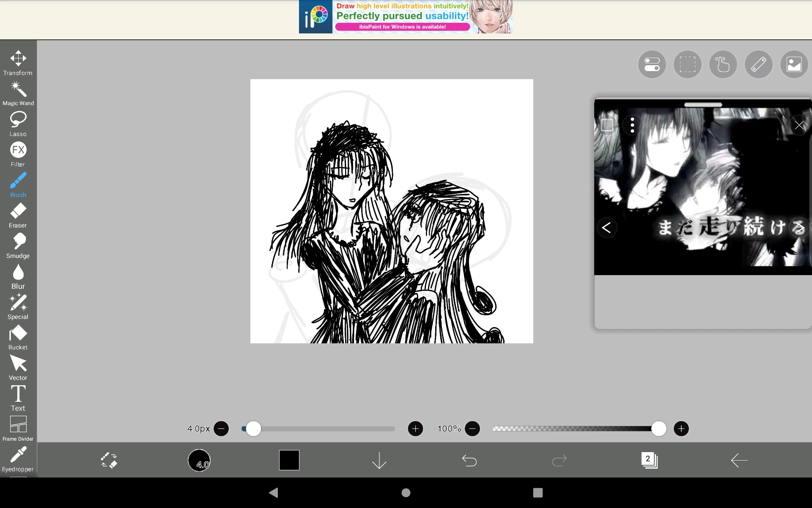Screen dimensions: 812x508
Task: Collapse the bottom toolbar with the down arrow
Action: tap(379, 461)
